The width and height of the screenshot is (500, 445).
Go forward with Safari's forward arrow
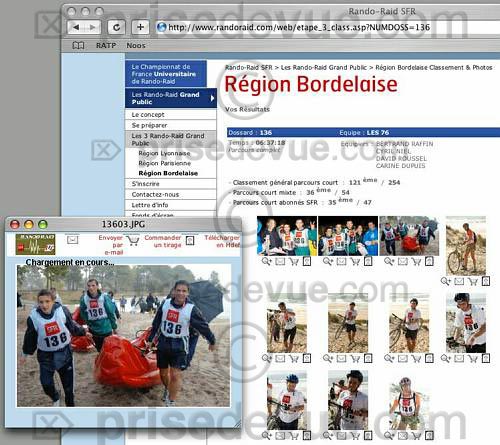pyautogui.click(x=93, y=27)
